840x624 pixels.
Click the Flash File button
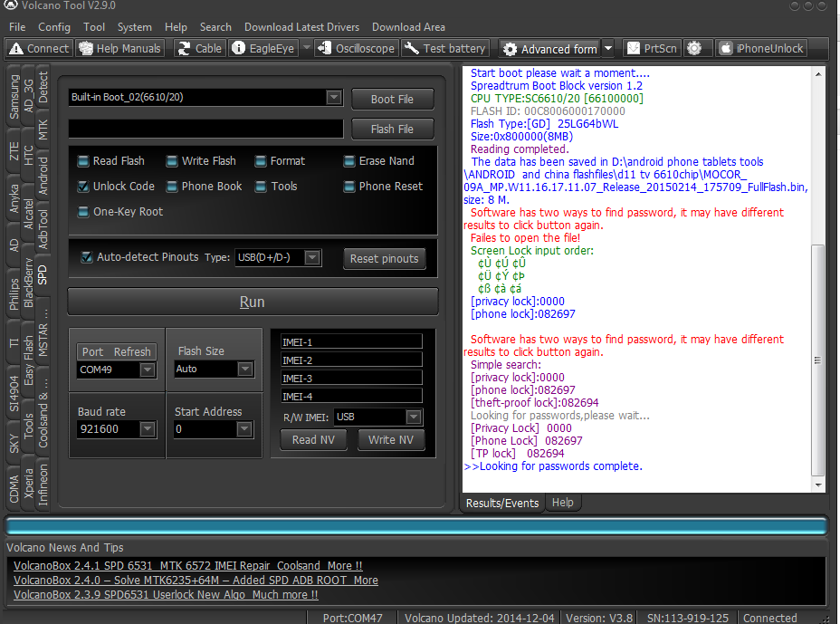pos(392,130)
